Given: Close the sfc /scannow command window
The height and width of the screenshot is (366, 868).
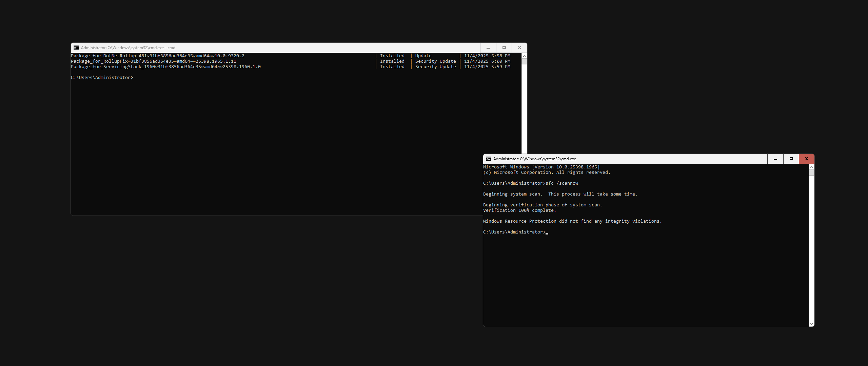Looking at the screenshot, I should click(807, 159).
